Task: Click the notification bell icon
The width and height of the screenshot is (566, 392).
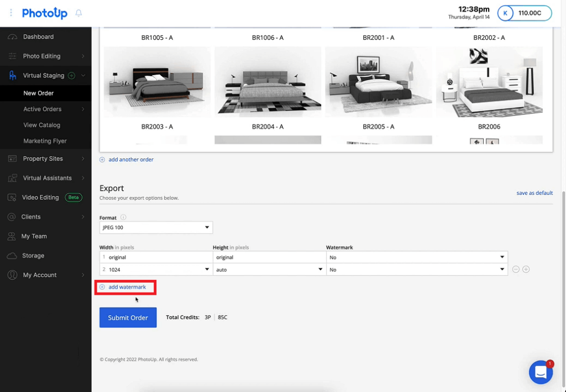Action: (78, 13)
